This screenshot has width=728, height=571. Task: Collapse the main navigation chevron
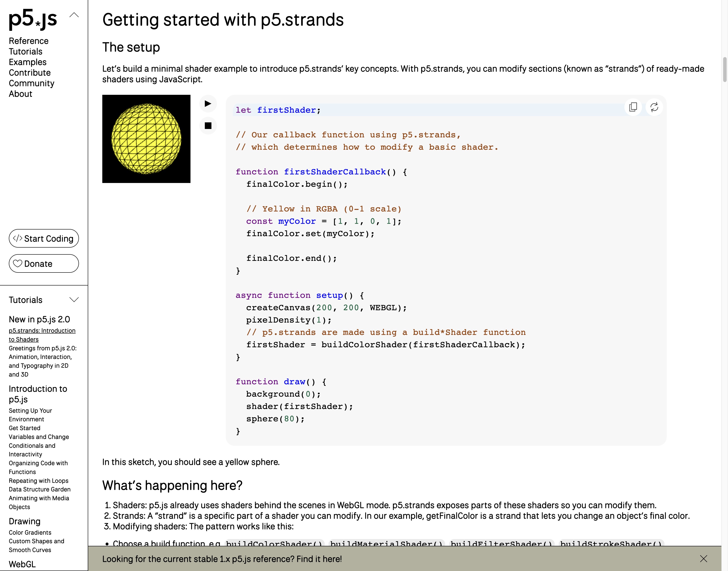pos(74,15)
